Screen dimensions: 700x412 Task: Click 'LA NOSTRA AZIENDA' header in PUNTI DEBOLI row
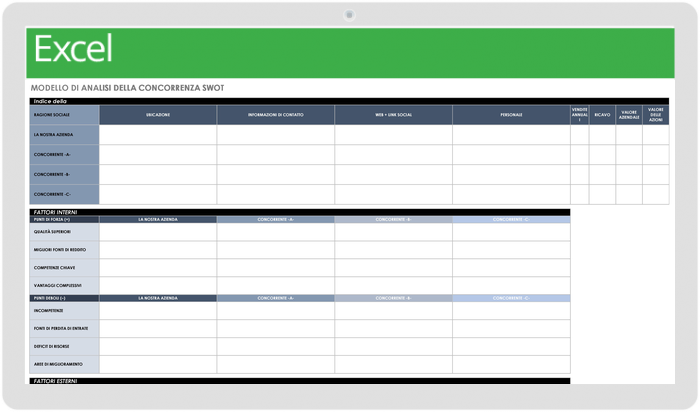tap(158, 298)
